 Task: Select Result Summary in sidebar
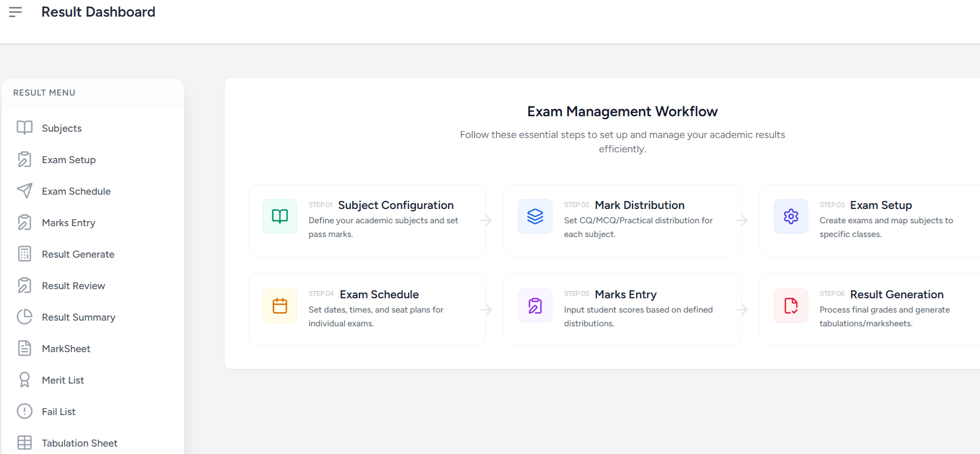pos(78,317)
